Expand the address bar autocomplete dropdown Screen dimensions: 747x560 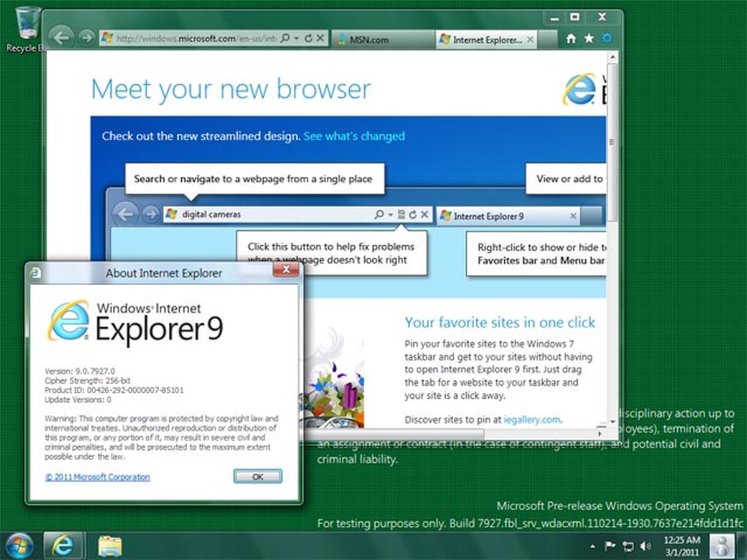tap(296, 38)
